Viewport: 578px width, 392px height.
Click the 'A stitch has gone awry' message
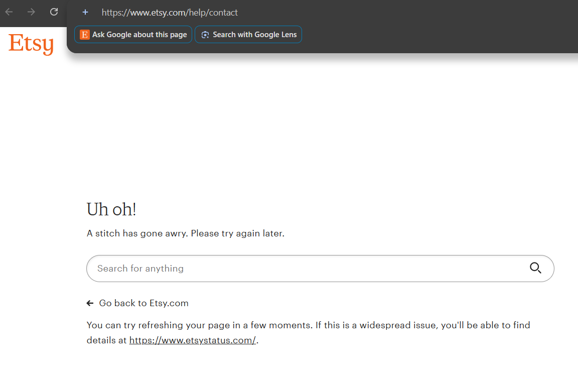[x=186, y=233]
